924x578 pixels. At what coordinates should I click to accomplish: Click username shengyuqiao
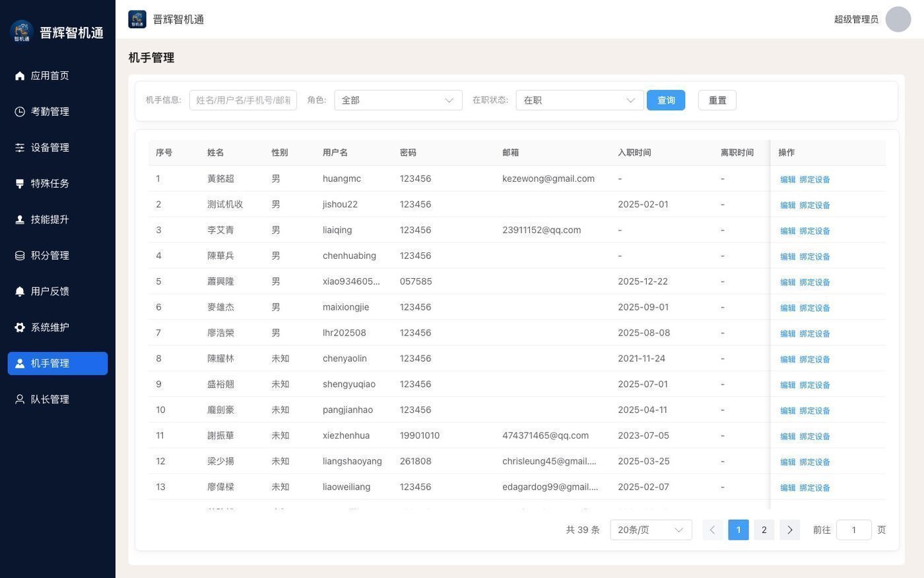[349, 384]
